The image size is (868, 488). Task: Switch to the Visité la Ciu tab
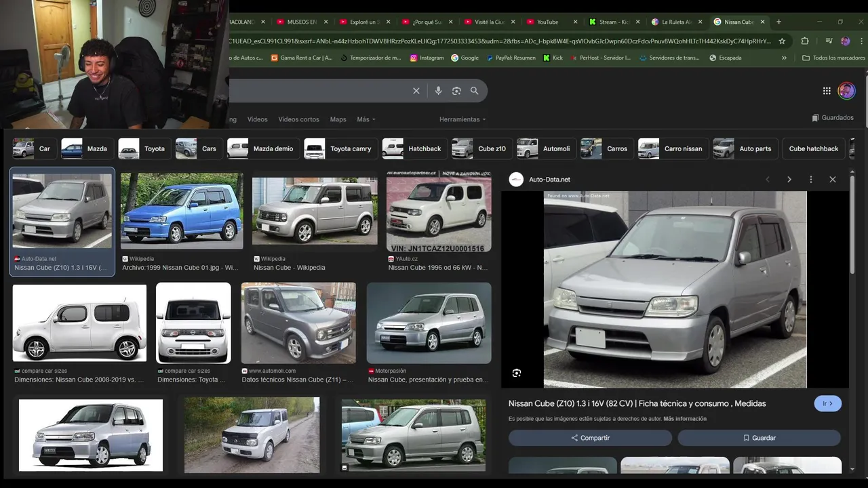(489, 22)
